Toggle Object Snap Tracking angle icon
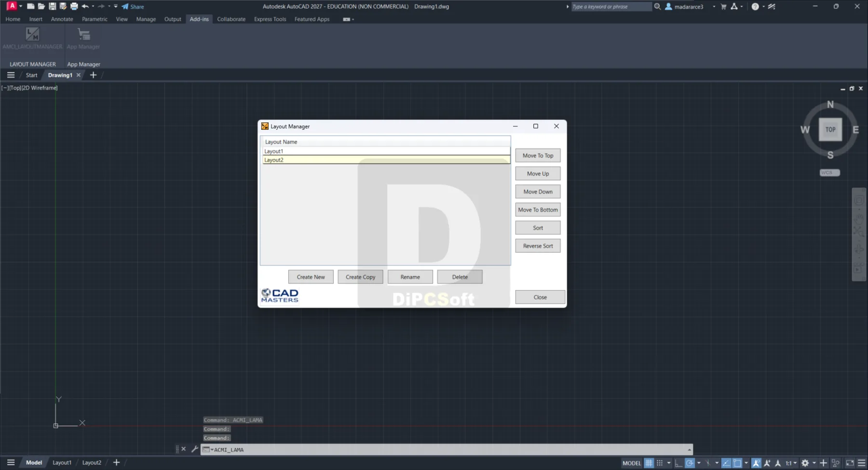868x470 pixels. point(726,463)
